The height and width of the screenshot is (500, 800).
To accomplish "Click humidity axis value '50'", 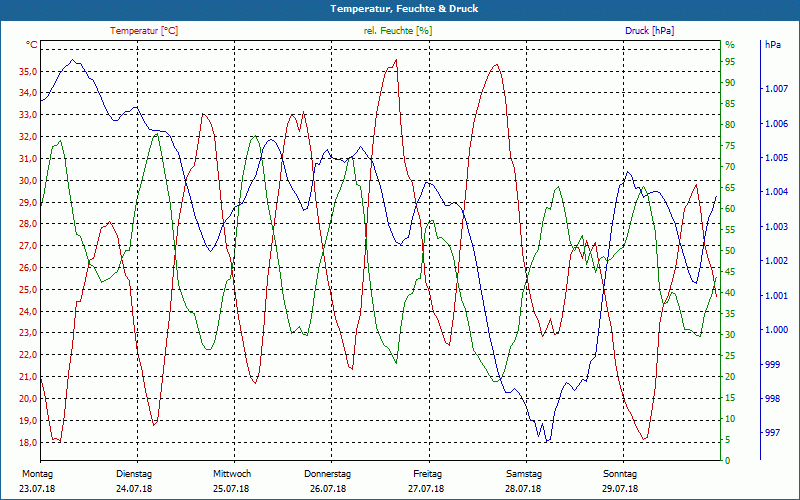I will (x=730, y=251).
